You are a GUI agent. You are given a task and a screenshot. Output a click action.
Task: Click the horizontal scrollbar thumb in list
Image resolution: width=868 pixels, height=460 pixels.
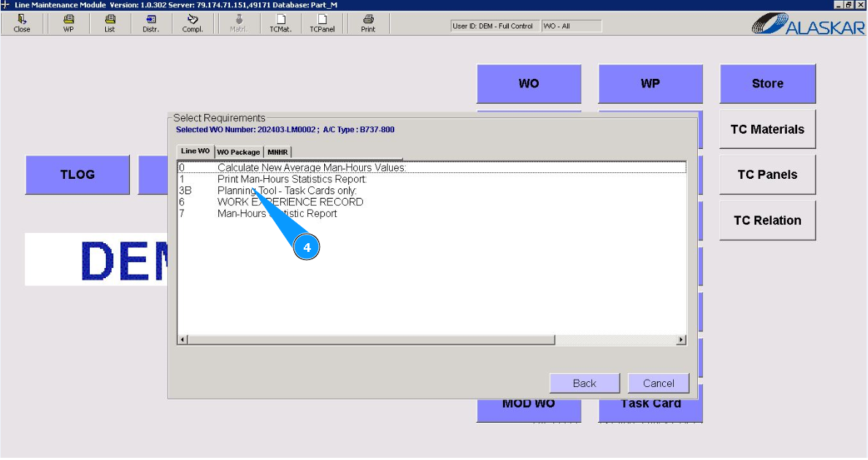click(372, 340)
